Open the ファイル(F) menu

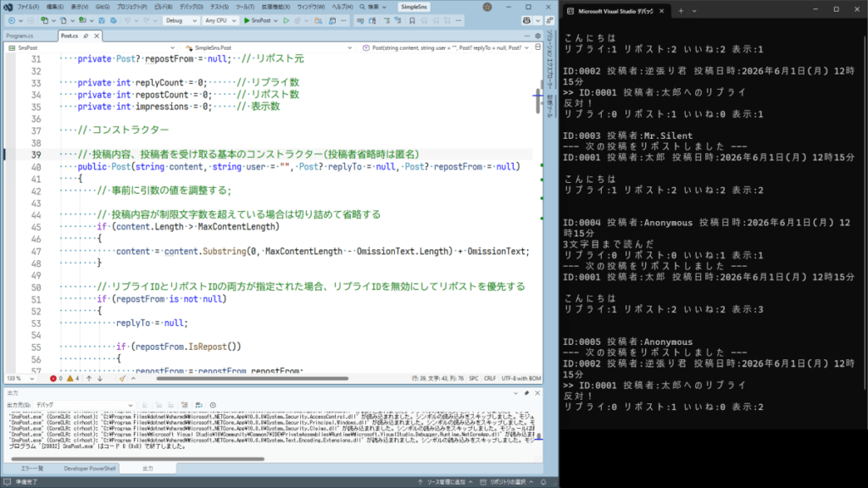(x=28, y=7)
